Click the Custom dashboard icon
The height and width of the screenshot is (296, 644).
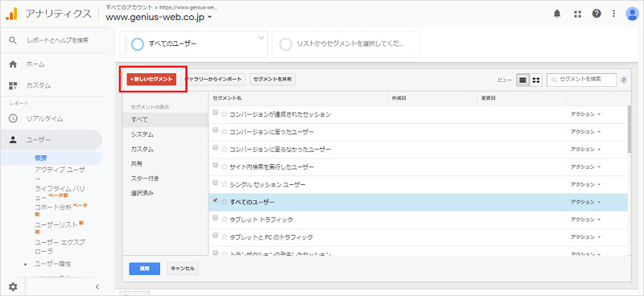click(13, 85)
